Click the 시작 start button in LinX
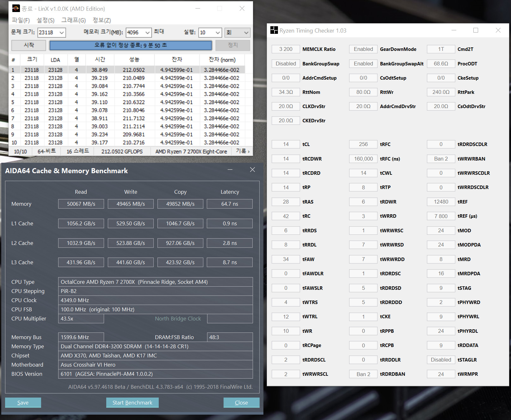Screen dimensions: 511x420 pos(29,45)
